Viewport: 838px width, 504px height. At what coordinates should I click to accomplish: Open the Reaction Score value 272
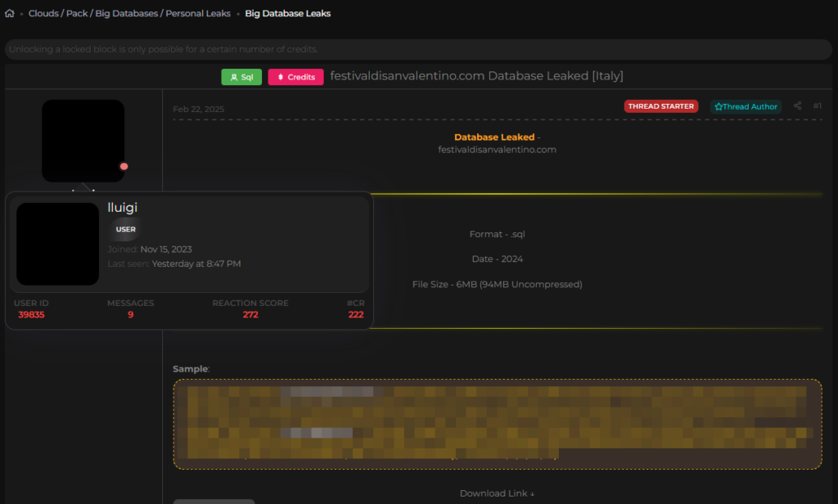click(250, 314)
